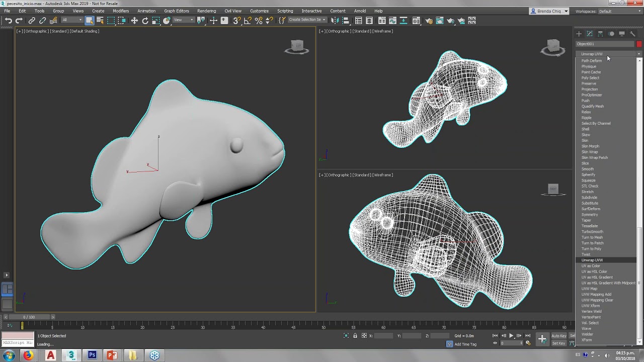
Task: Choose Relax from the modifier list
Action: [x=586, y=112]
